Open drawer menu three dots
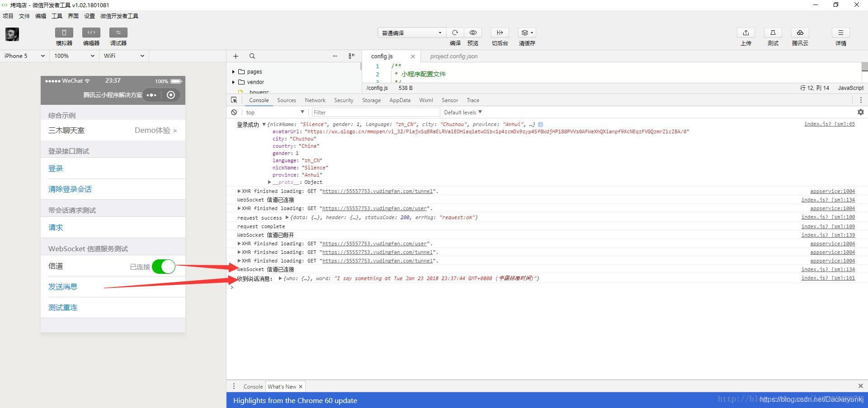 (x=234, y=386)
